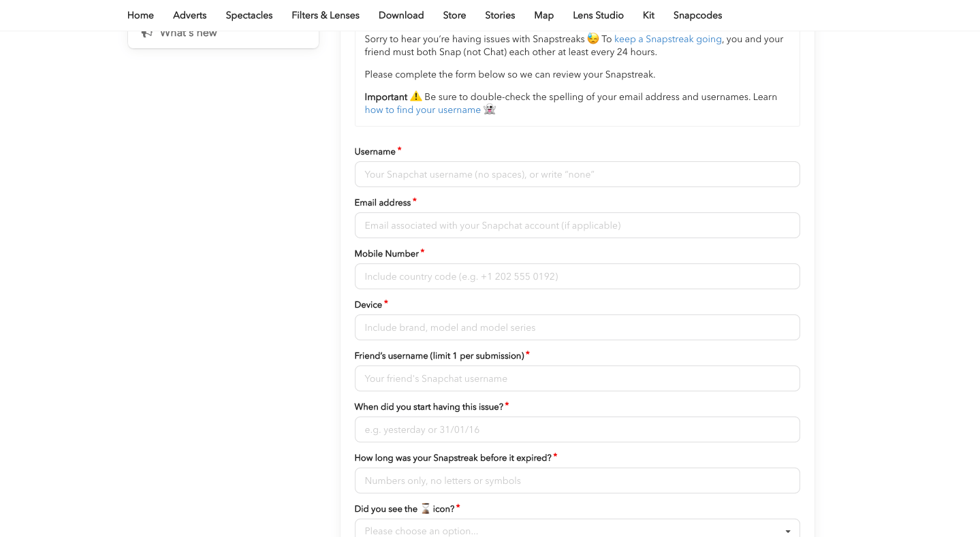Select Filters & Lenses navigation item
The width and height of the screenshot is (980, 537).
[x=326, y=15]
